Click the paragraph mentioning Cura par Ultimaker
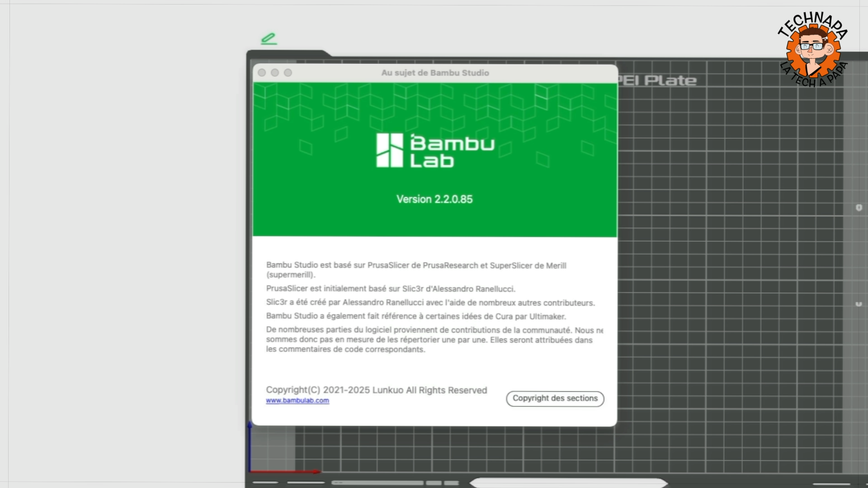 tap(415, 316)
